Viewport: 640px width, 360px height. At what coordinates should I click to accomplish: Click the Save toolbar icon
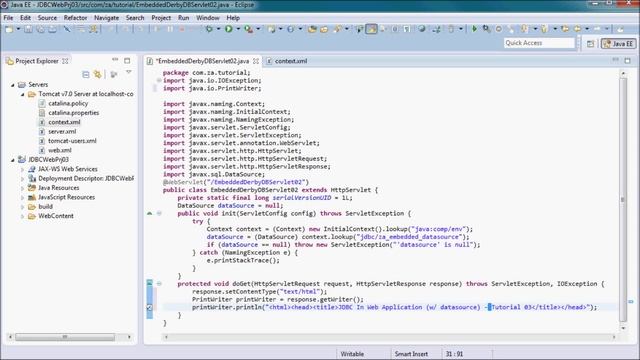[x=28, y=29]
